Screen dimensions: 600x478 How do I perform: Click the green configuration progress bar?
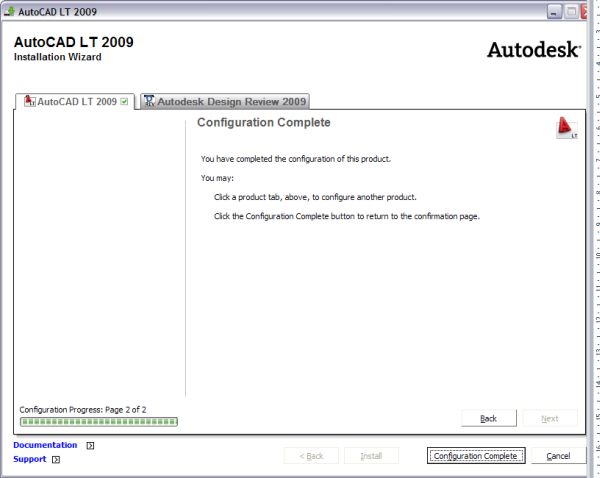pos(99,422)
